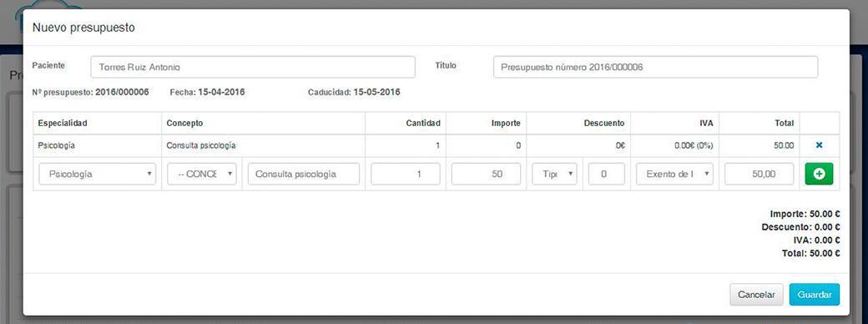Viewport: 868px width, 324px height.
Task: Click the Importe input showing 50
Action: (x=486, y=174)
